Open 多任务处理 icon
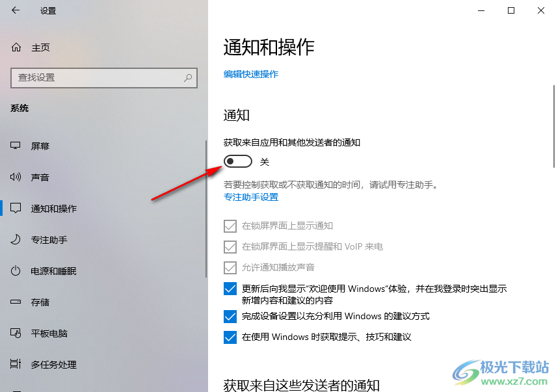This screenshot has height=392, width=556. coord(15,364)
